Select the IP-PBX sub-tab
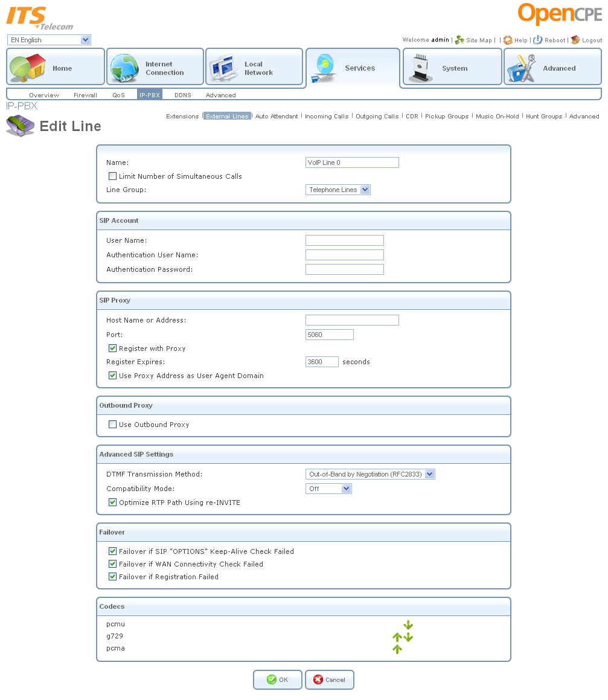The width and height of the screenshot is (608, 700). 150,95
